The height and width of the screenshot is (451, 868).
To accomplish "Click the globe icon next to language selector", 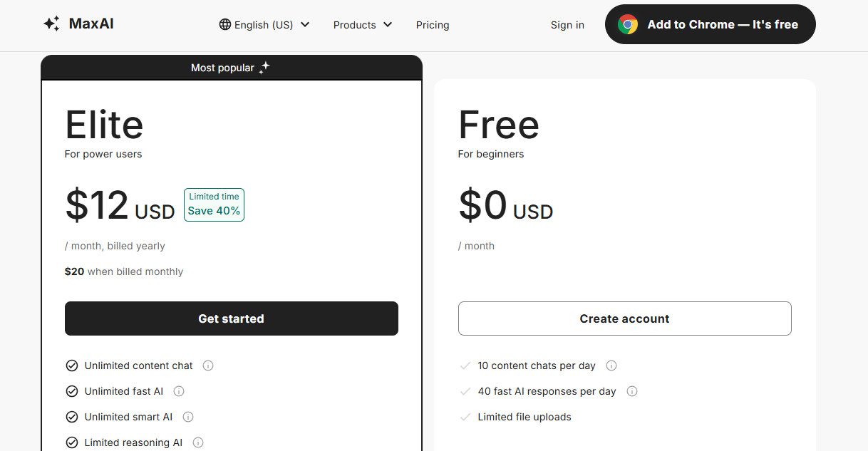I will (225, 24).
